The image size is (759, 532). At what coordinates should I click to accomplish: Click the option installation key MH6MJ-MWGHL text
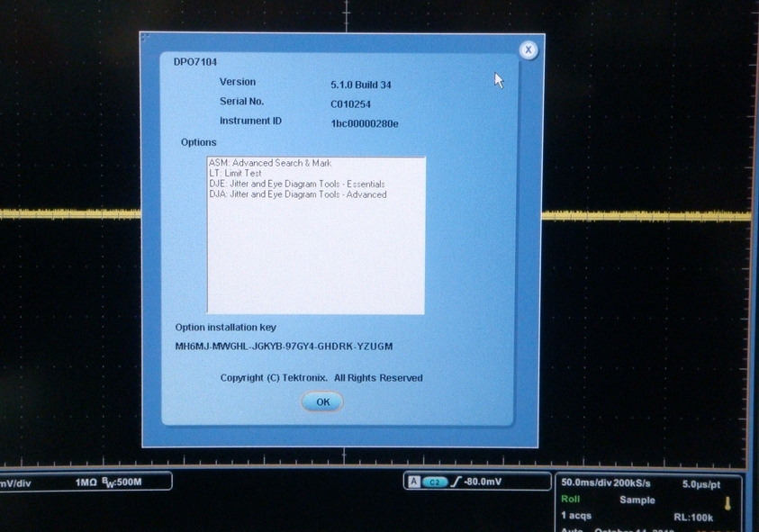point(284,346)
